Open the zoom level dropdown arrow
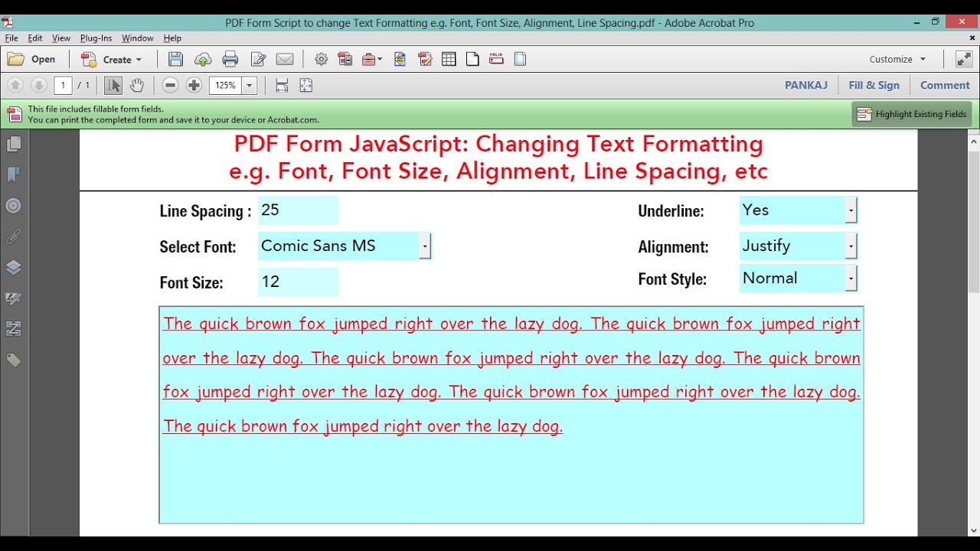 (x=250, y=86)
